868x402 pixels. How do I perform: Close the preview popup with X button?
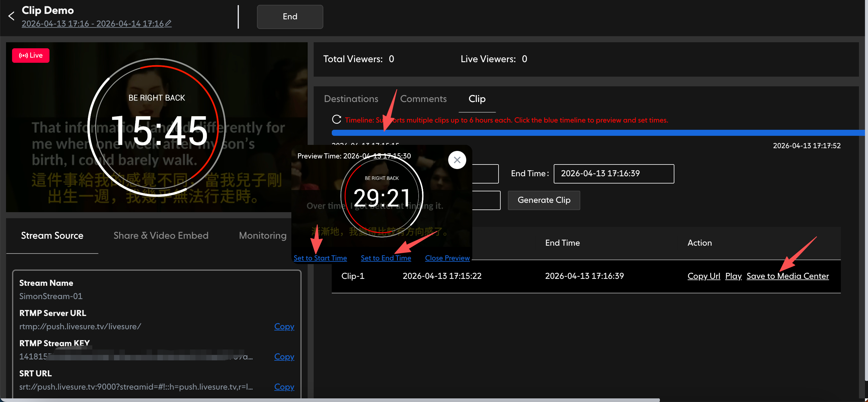[457, 160]
